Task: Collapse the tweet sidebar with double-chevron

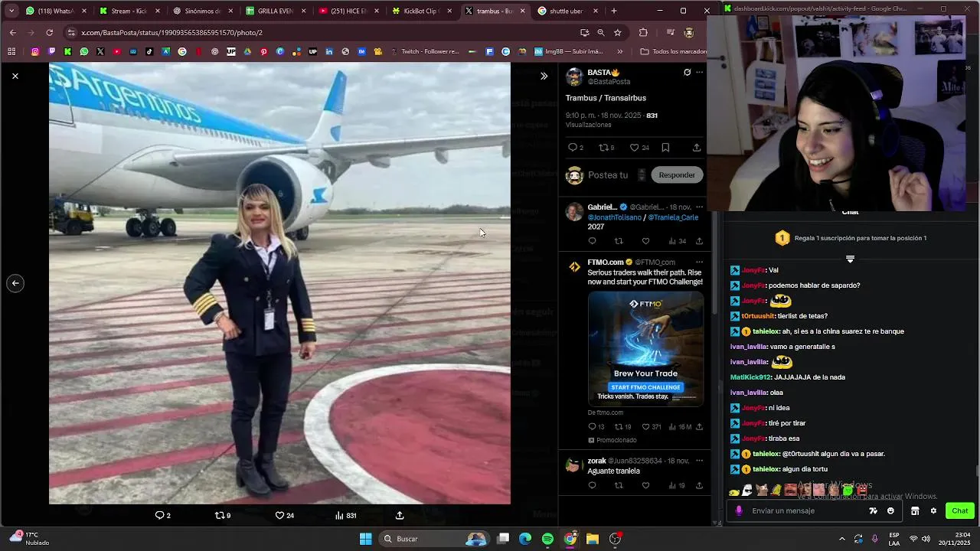Action: [x=544, y=76]
